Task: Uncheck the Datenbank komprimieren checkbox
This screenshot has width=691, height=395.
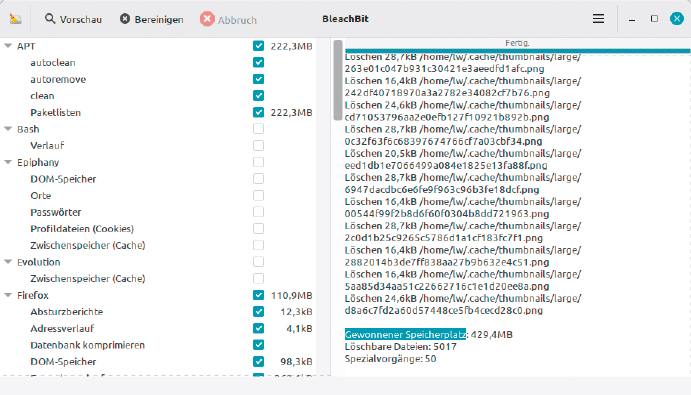Action: 259,345
